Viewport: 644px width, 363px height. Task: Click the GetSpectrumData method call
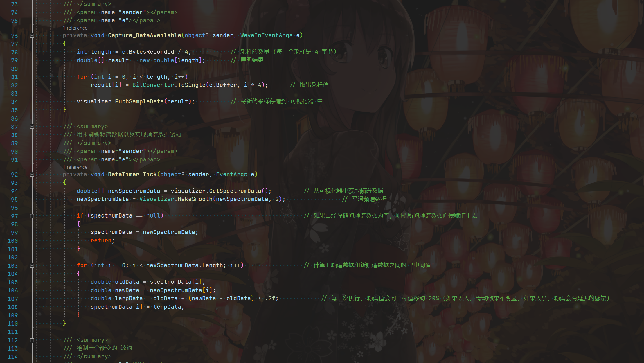(x=235, y=191)
